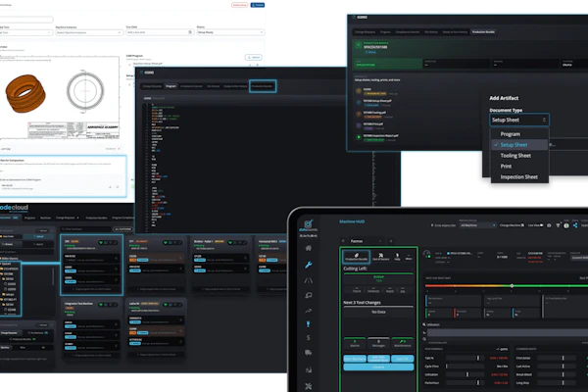The height and width of the screenshot is (392, 588).
Task: Click the green wifi status icon on first machine card
Action: point(101,243)
